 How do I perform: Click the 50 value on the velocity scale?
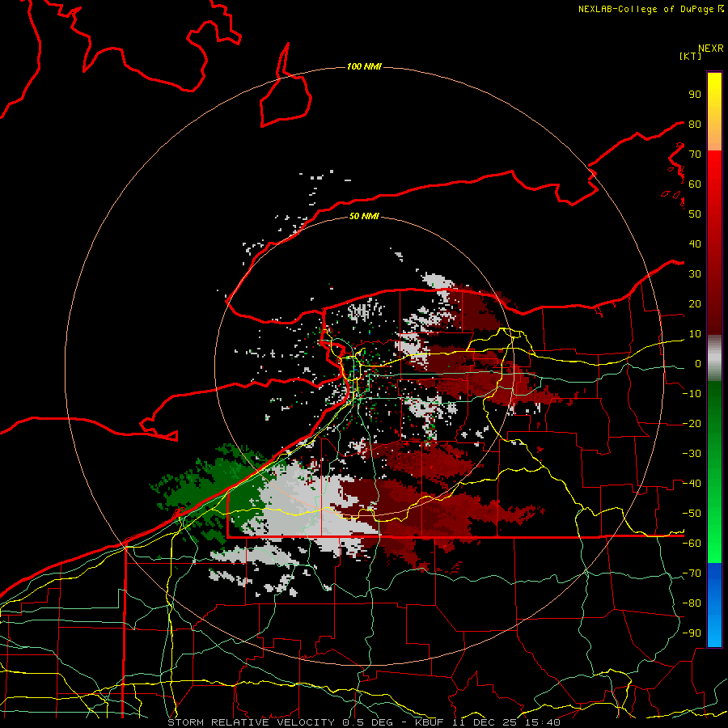pyautogui.click(x=695, y=214)
